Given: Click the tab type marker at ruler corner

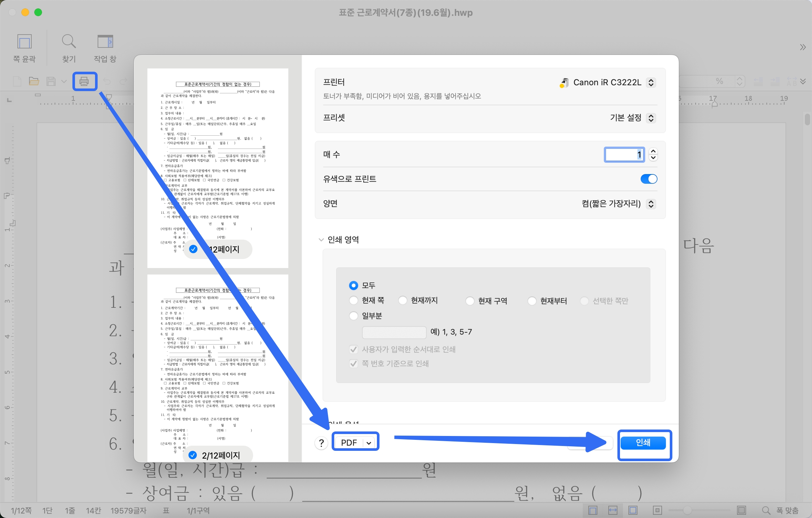Looking at the screenshot, I should [9, 100].
